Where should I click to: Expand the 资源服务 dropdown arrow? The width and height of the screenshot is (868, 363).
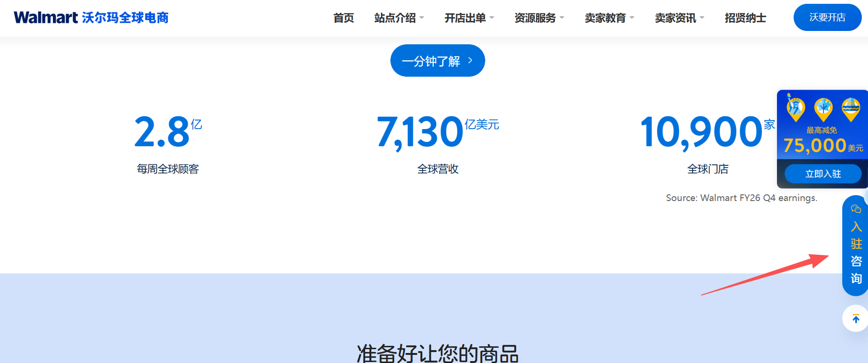(x=562, y=18)
